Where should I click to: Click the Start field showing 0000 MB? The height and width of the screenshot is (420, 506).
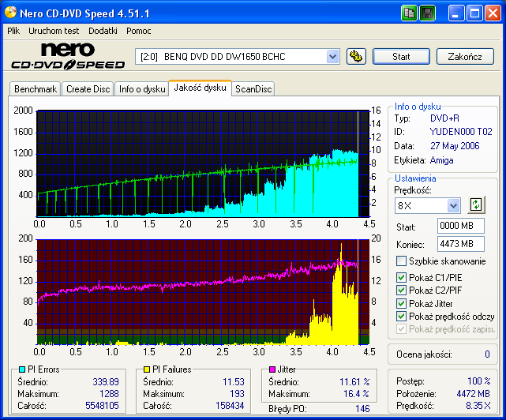pos(461,226)
